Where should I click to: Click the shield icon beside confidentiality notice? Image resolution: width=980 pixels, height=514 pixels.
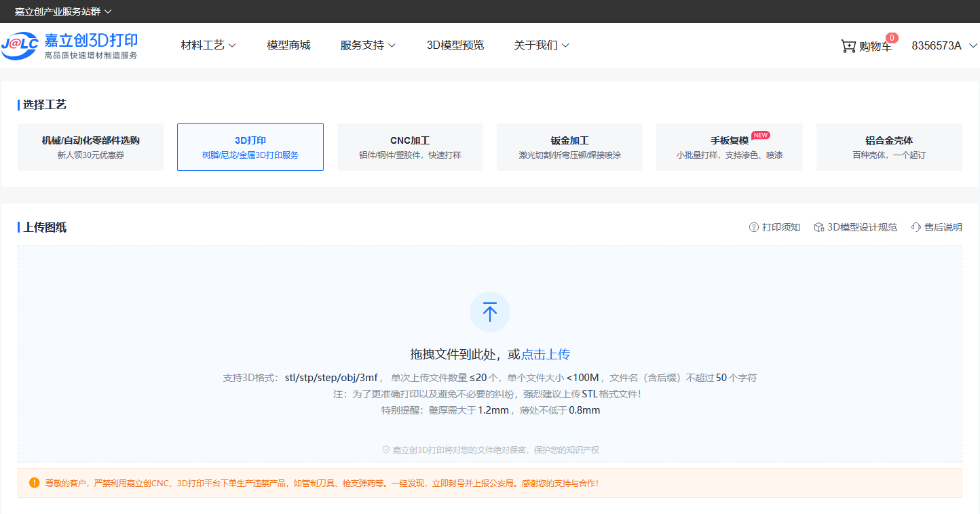click(x=386, y=450)
